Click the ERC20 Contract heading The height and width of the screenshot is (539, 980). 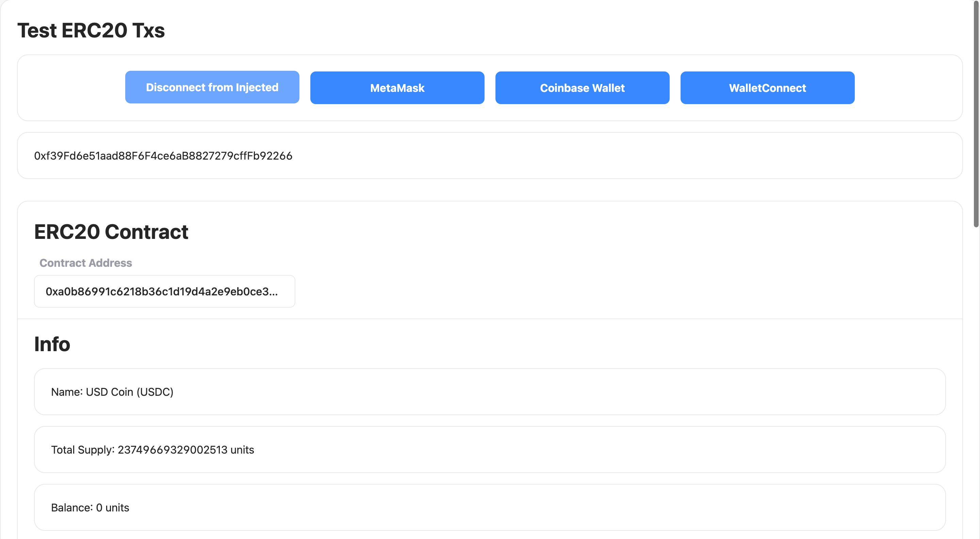tap(111, 232)
